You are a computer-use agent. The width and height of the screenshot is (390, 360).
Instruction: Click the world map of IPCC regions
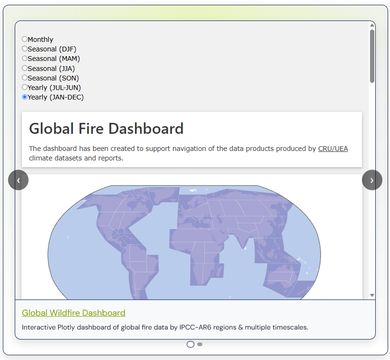(184, 242)
